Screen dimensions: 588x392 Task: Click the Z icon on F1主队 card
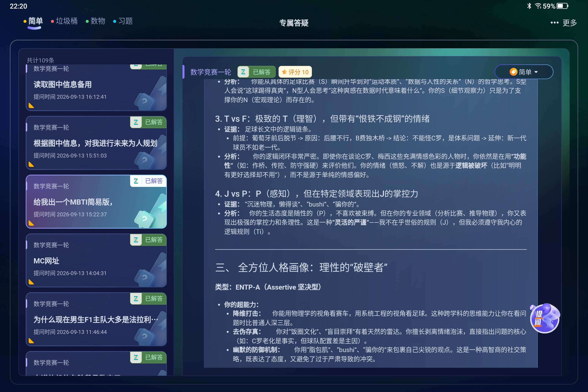136,298
